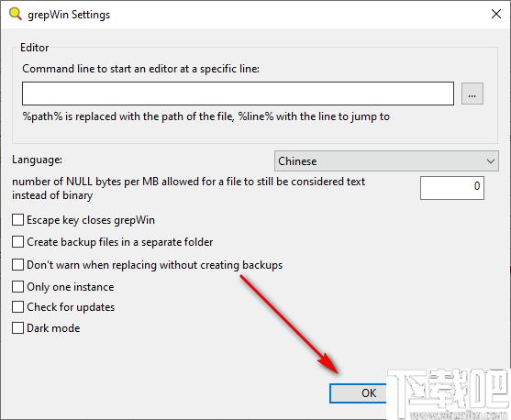
Task: Click the Language: label
Action: 37,160
